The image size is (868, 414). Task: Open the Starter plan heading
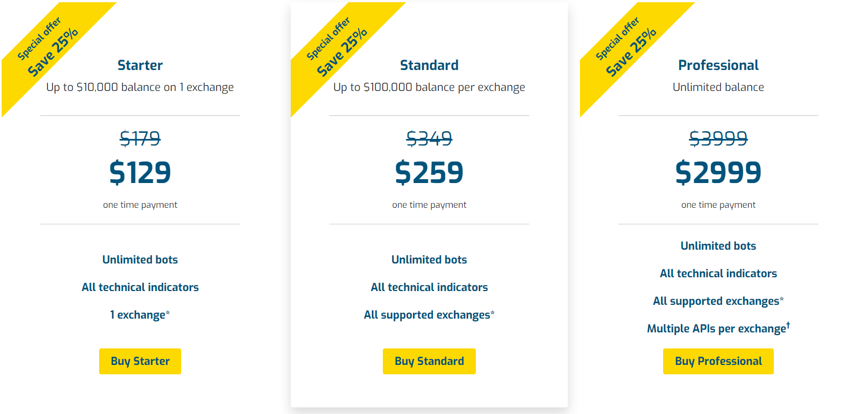click(x=140, y=65)
